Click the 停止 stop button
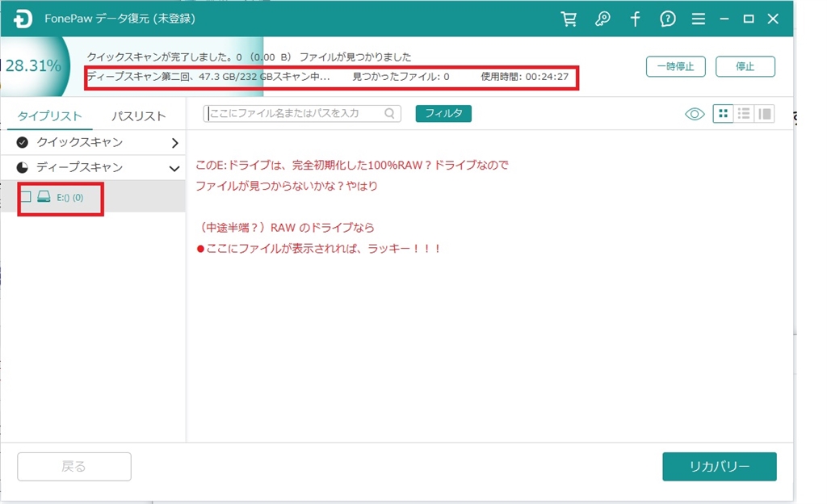 click(745, 66)
